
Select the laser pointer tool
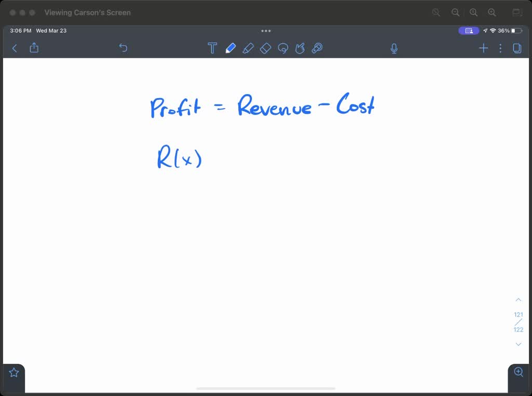tap(317, 48)
